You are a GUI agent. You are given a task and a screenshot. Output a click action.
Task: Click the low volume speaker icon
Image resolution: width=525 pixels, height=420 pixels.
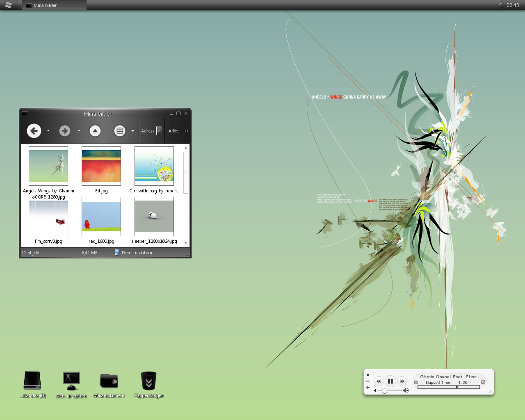(x=375, y=390)
